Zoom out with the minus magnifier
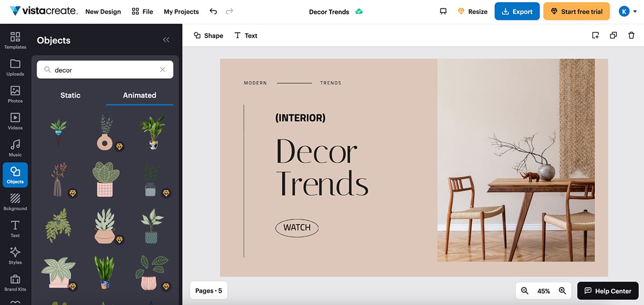 pos(525,291)
